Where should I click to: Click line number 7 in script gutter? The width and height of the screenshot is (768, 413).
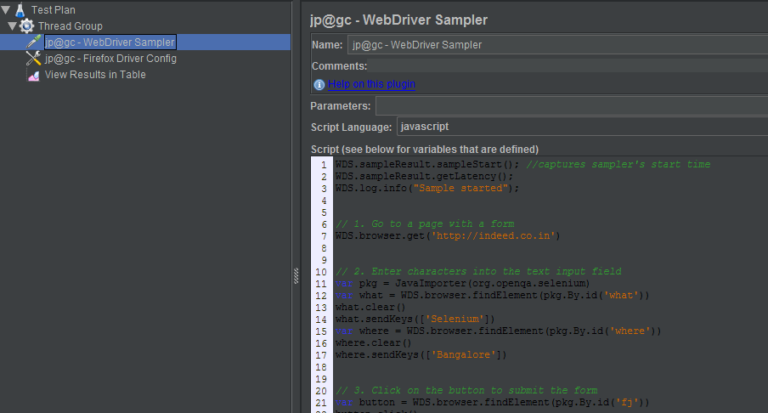pos(324,236)
